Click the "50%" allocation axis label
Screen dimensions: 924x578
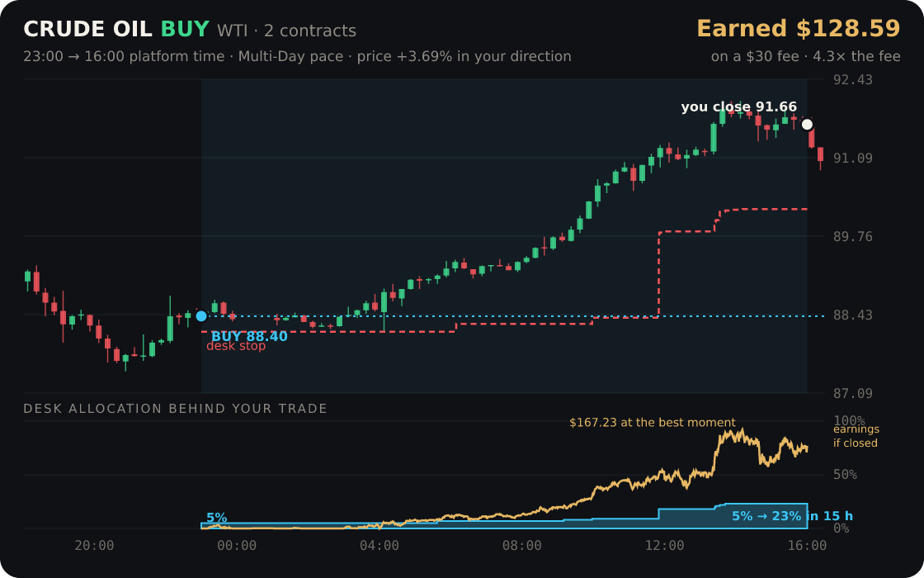coord(845,475)
